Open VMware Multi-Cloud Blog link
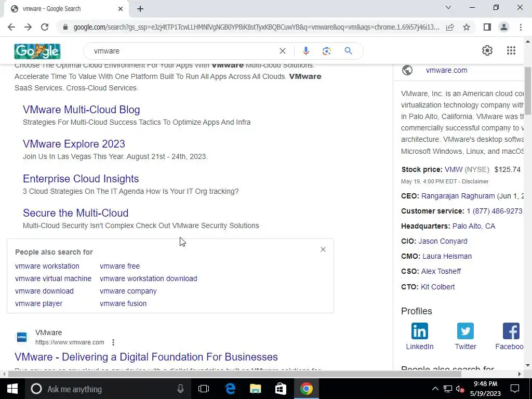The width and height of the screenshot is (532, 399). 82,110
